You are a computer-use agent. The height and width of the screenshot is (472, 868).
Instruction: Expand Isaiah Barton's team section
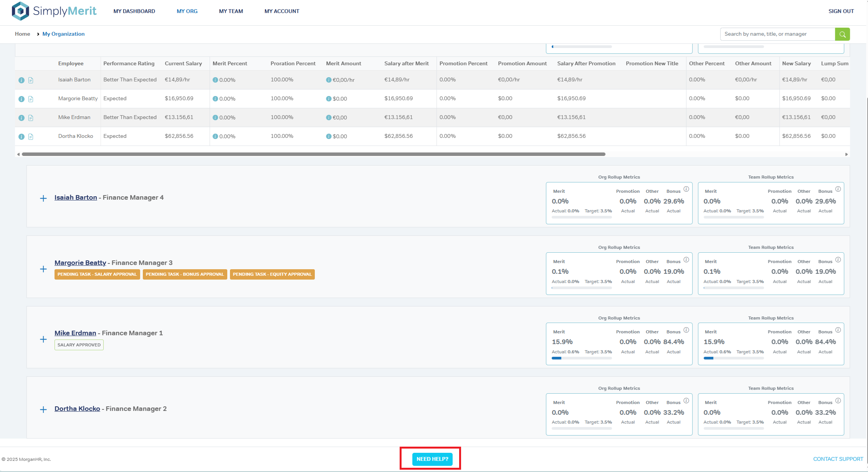[x=43, y=198]
